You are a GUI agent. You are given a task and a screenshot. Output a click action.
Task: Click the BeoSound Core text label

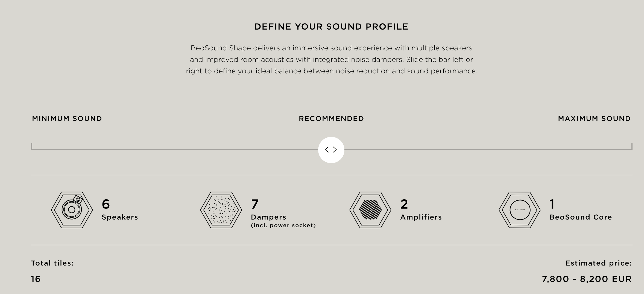coord(581,217)
